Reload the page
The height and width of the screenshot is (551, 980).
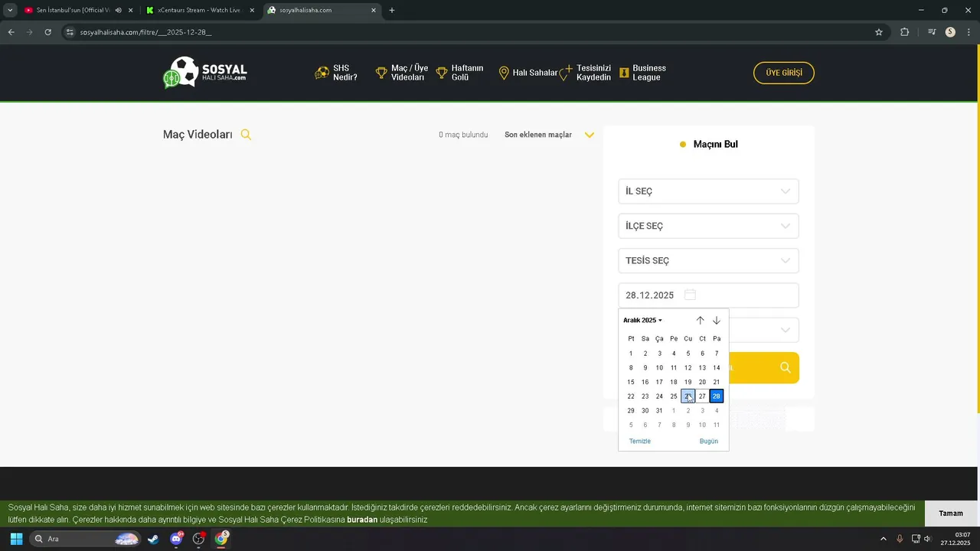[x=47, y=32]
